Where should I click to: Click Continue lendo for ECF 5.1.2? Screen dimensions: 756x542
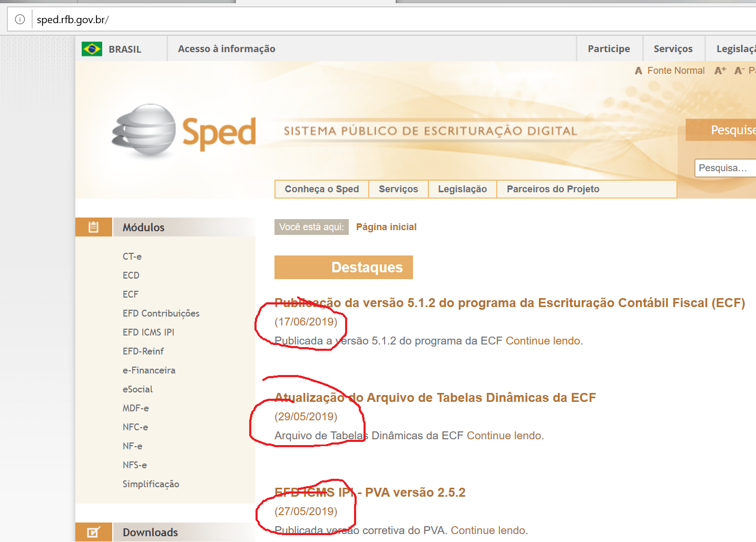543,341
